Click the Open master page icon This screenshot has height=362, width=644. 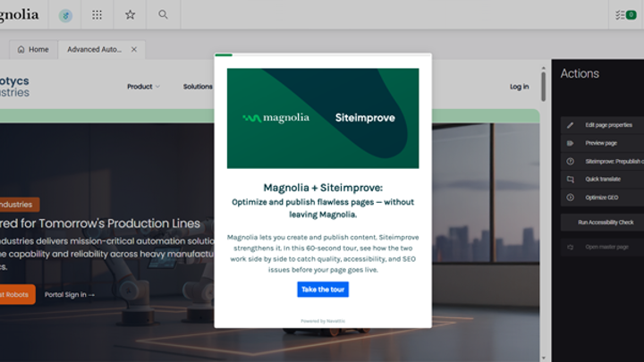point(570,247)
